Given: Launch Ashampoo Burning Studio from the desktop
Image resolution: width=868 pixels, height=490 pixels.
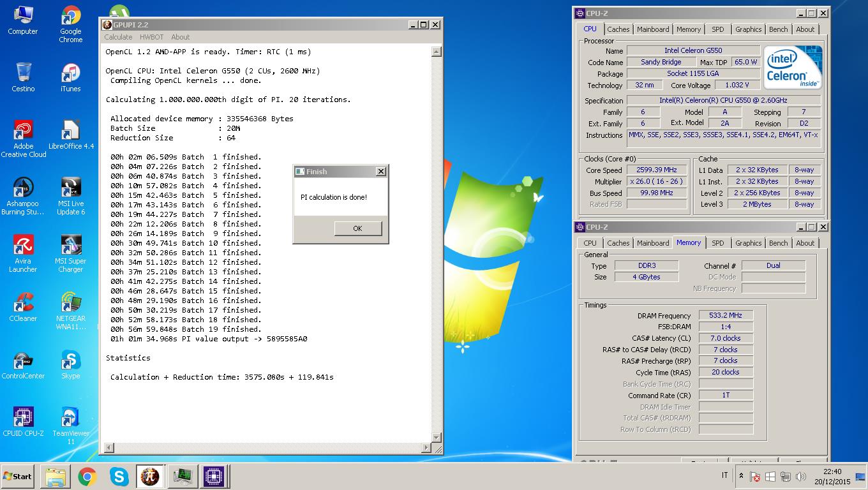Looking at the screenshot, I should pyautogui.click(x=23, y=197).
